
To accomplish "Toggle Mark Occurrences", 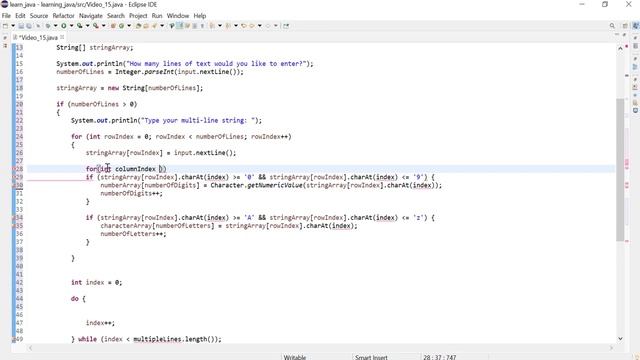I will 180,26.
